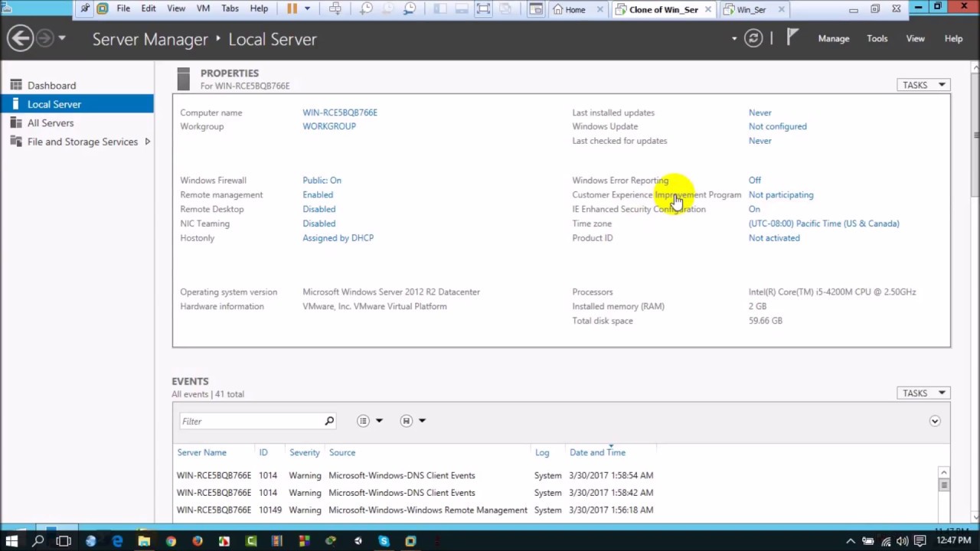Screen dimensions: 980x551
Task: Open Skype from taskbar
Action: (384, 541)
